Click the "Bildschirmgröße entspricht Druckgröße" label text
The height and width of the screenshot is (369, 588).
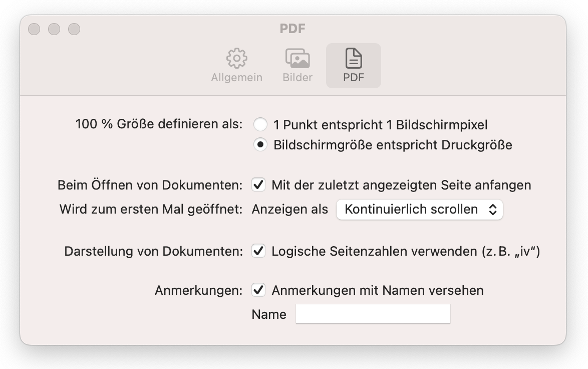(x=393, y=145)
